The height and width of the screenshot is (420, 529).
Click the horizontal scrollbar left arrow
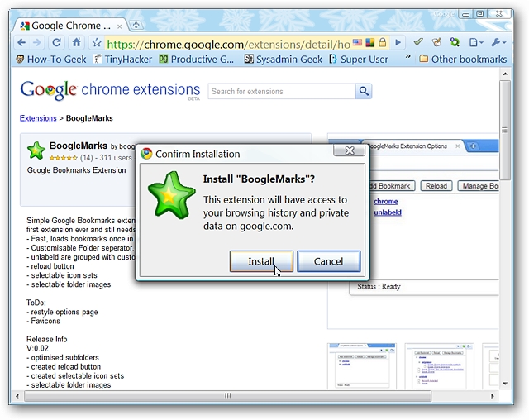coord(17,396)
